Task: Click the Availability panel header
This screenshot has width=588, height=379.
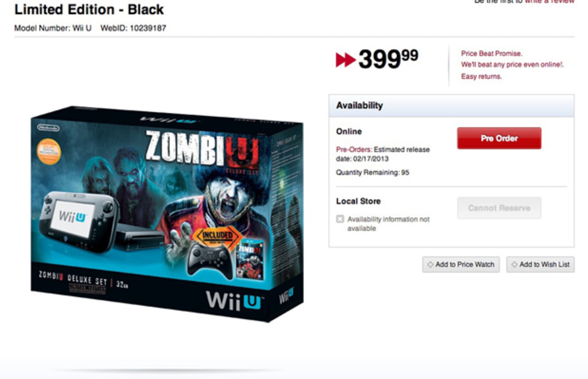Action: click(451, 106)
